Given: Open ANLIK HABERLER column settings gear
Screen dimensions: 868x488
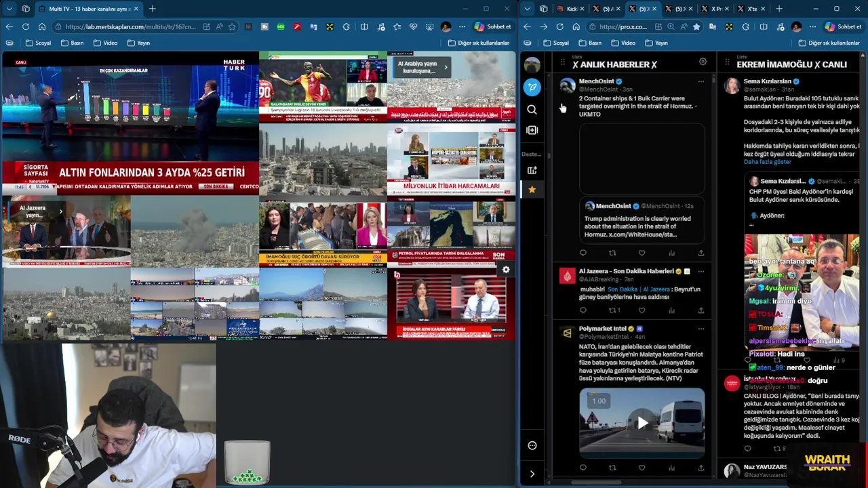Looking at the screenshot, I should pyautogui.click(x=703, y=62).
